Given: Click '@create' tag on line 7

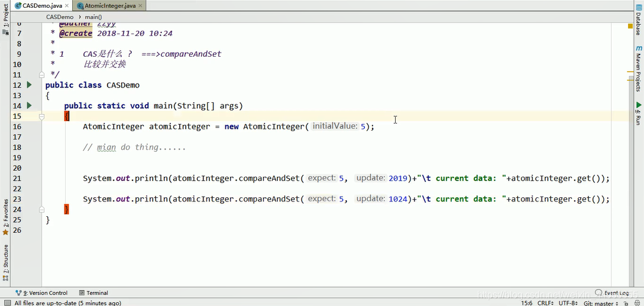Looking at the screenshot, I should click(76, 34).
